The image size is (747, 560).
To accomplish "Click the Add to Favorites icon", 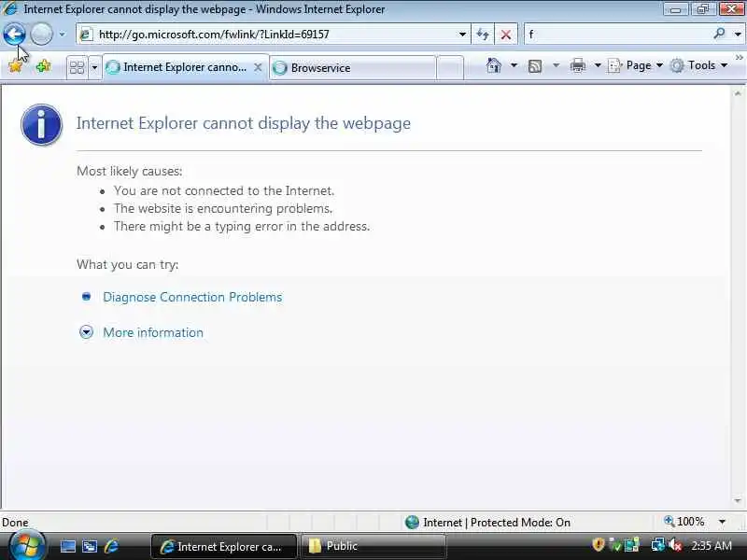I will [43, 66].
